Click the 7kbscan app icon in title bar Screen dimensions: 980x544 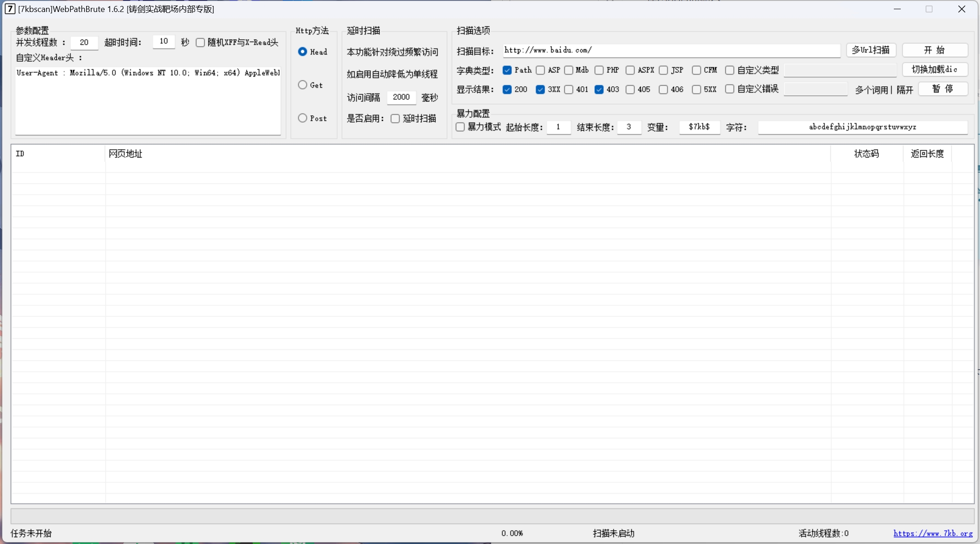pos(10,9)
